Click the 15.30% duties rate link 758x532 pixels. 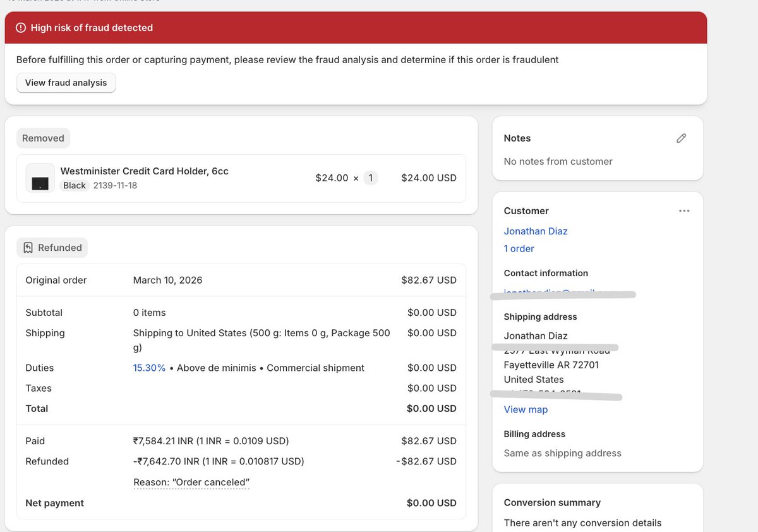(x=149, y=368)
